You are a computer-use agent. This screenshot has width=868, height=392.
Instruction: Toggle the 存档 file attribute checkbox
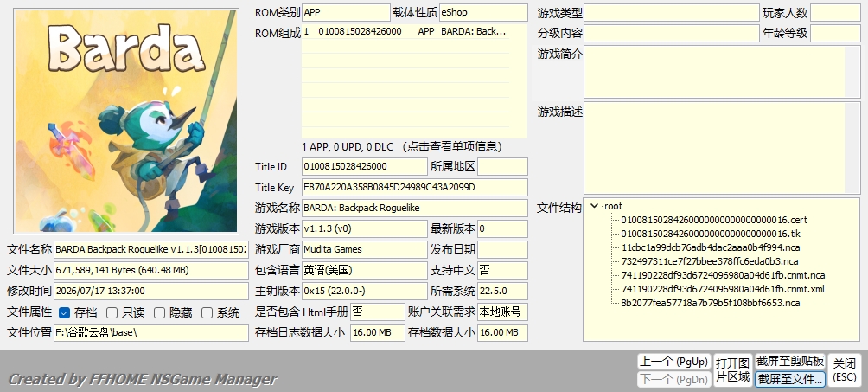click(64, 312)
